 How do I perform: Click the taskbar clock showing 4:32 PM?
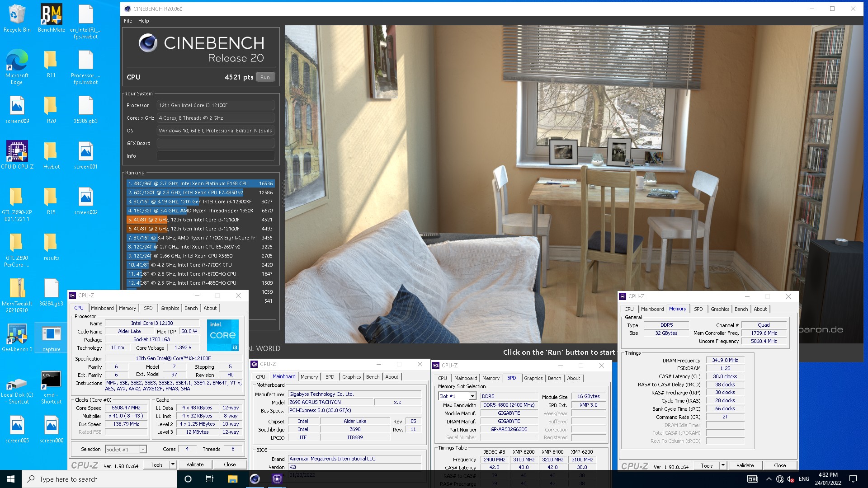(828, 479)
